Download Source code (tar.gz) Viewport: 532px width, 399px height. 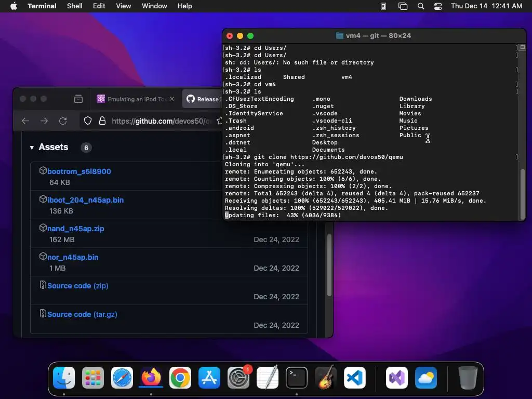(82, 314)
